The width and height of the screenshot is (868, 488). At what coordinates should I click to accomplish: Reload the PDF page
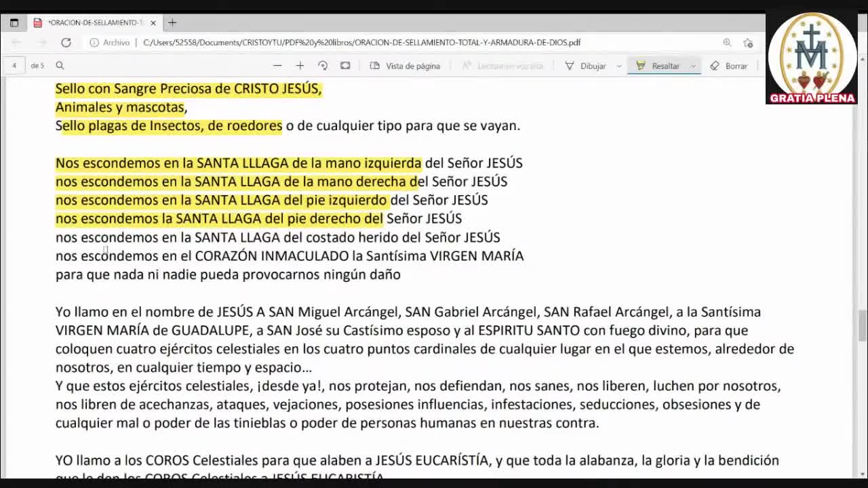[66, 42]
